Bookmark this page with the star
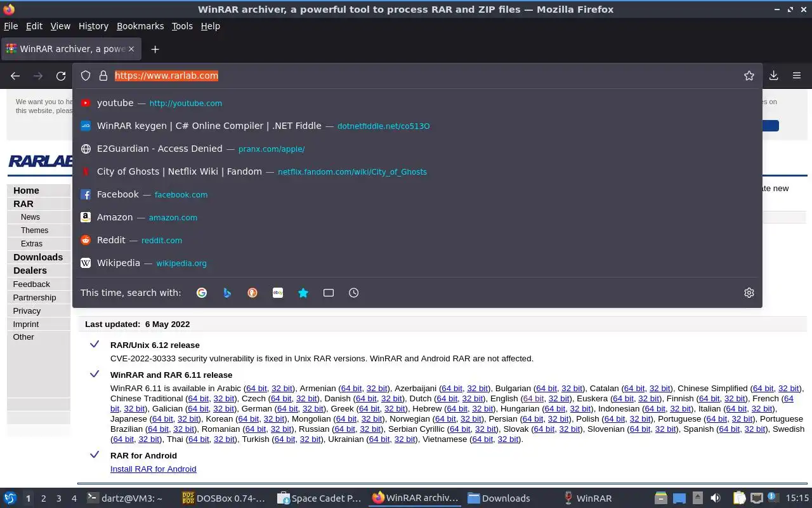The image size is (812, 508). pyautogui.click(x=749, y=76)
